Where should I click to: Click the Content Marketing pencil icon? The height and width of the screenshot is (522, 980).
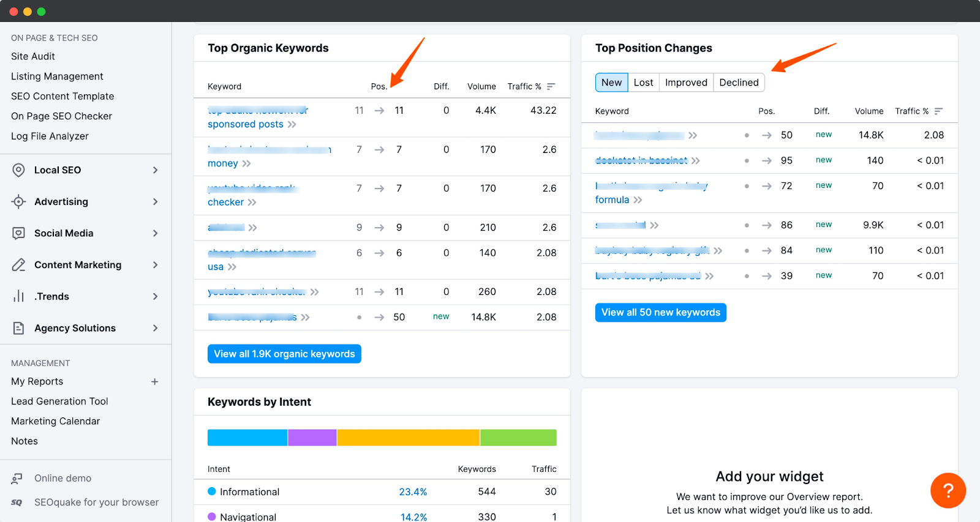click(x=18, y=265)
